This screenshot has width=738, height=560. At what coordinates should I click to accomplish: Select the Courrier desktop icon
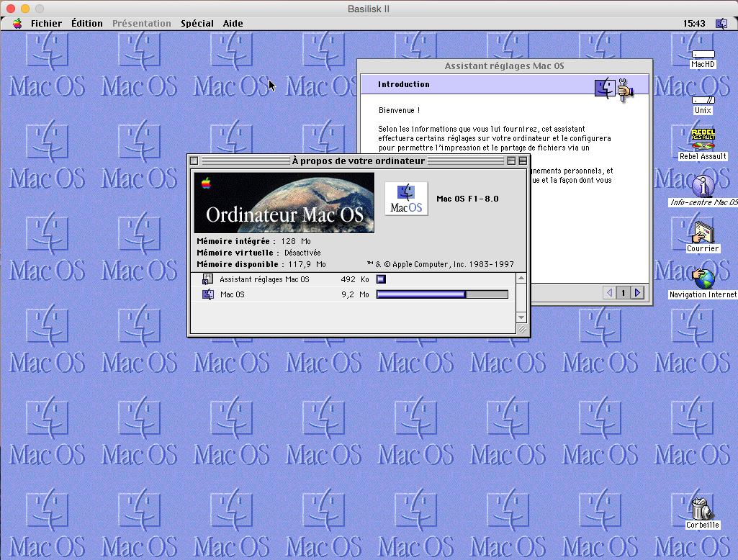[x=703, y=232]
